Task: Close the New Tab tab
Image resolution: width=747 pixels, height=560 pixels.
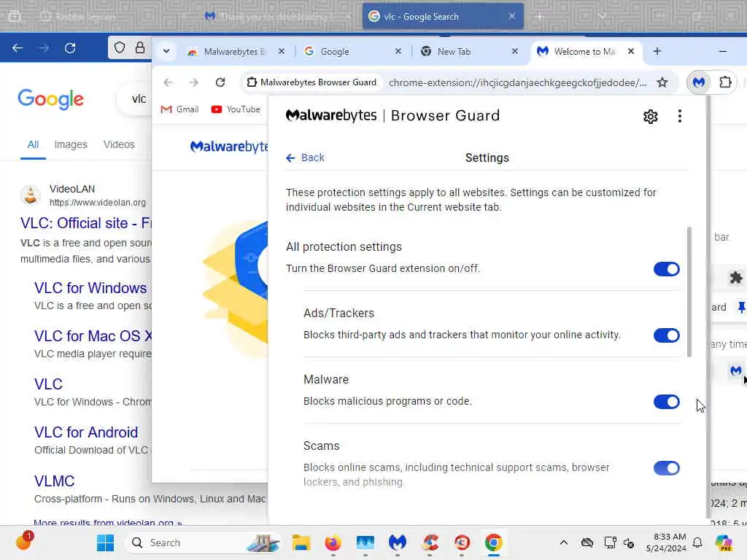Action: click(x=514, y=52)
